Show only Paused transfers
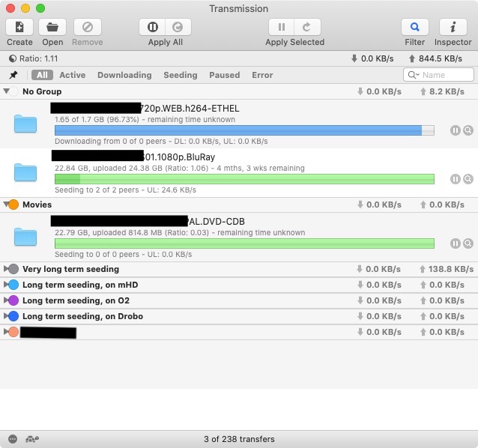This screenshot has height=448, width=478. pos(225,75)
